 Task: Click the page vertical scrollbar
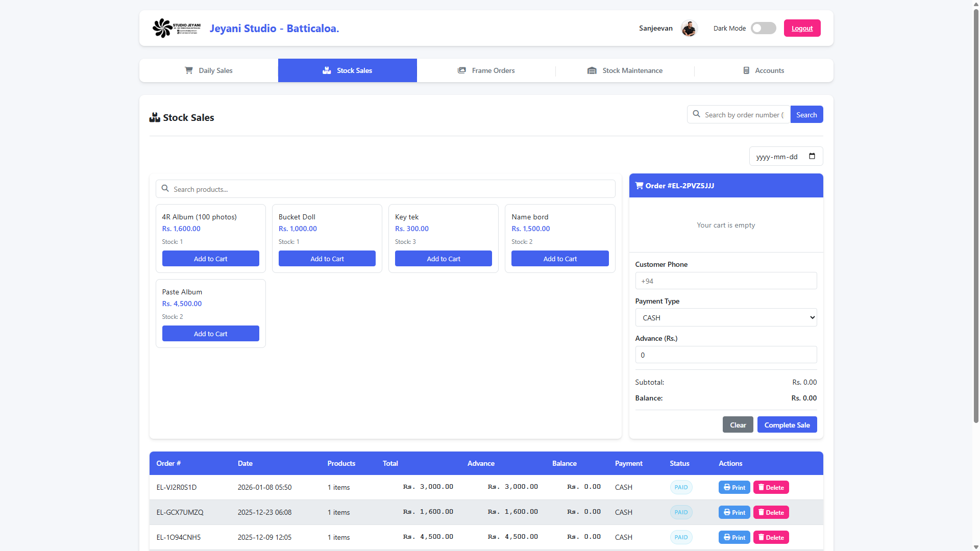point(976,214)
